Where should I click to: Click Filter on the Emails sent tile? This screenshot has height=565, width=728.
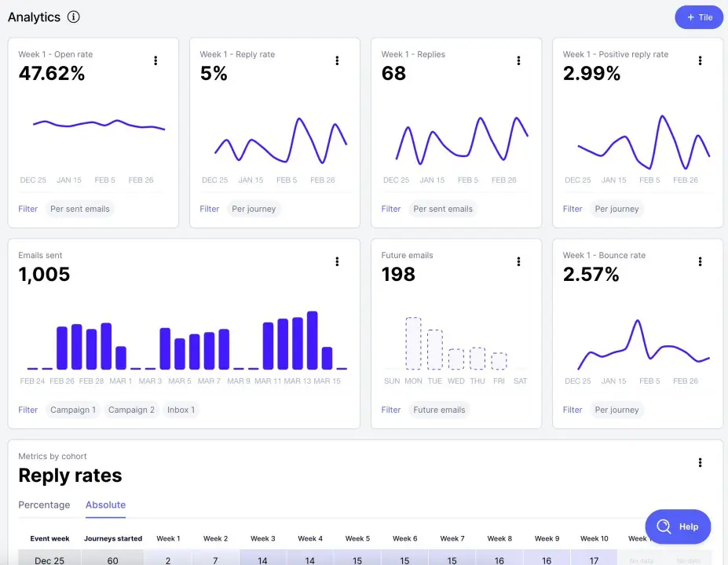(x=27, y=410)
